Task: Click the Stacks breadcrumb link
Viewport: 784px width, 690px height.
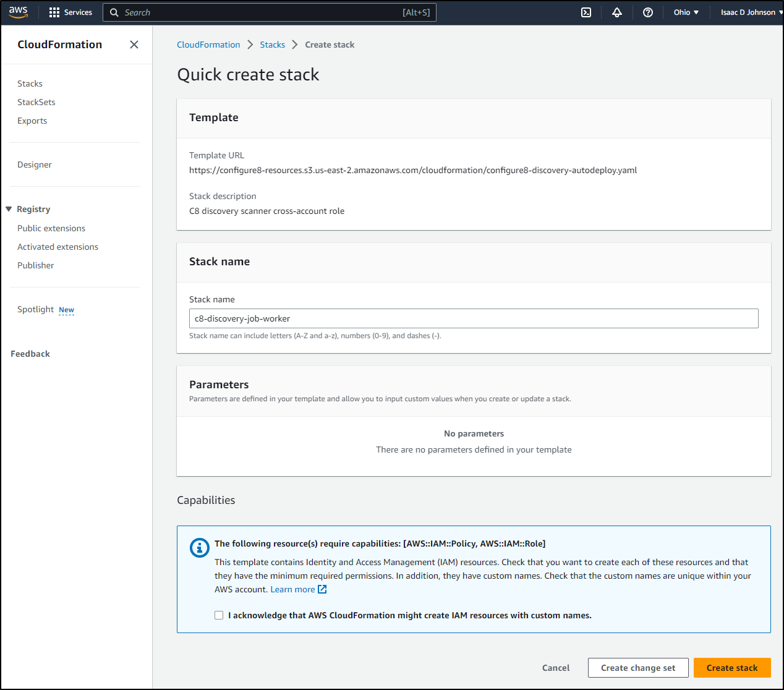Action: (x=273, y=45)
